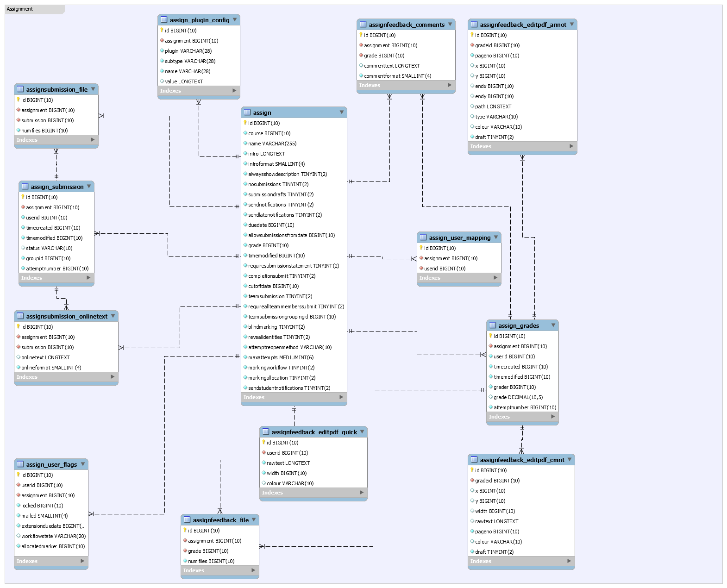This screenshot has height=588, width=727.
Task: Collapse the assignfeedback_comments table header arrow
Action: point(450,24)
